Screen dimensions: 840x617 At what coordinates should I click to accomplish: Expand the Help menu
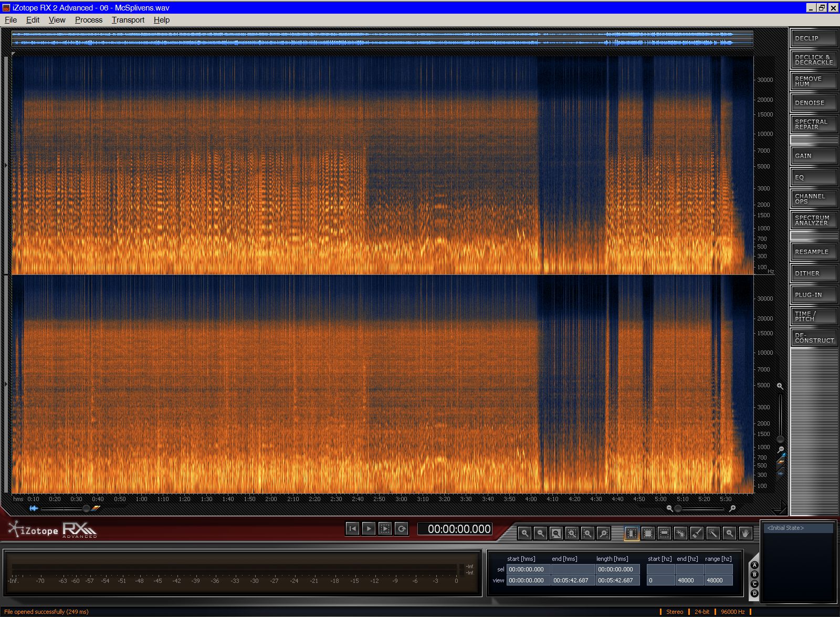point(161,20)
